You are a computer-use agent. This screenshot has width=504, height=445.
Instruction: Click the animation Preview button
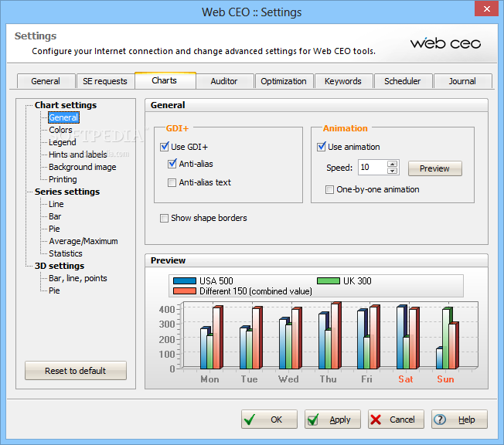(x=435, y=168)
